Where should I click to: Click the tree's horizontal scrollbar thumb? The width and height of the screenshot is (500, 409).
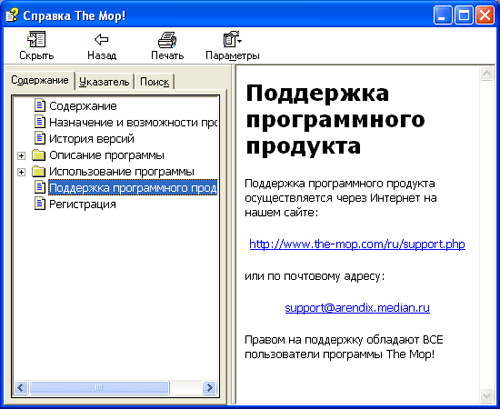[99, 388]
